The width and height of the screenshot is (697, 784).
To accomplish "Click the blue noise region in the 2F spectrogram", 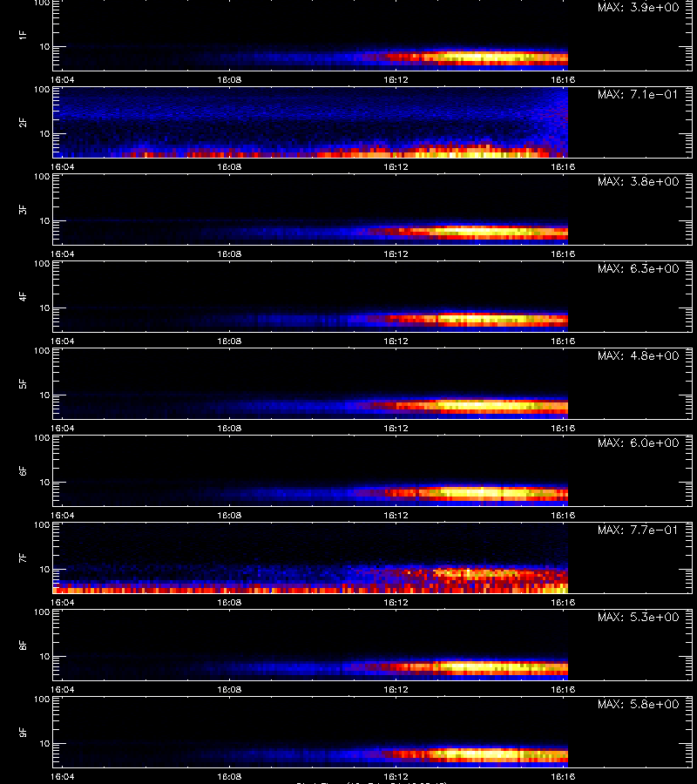I will 310,112.
